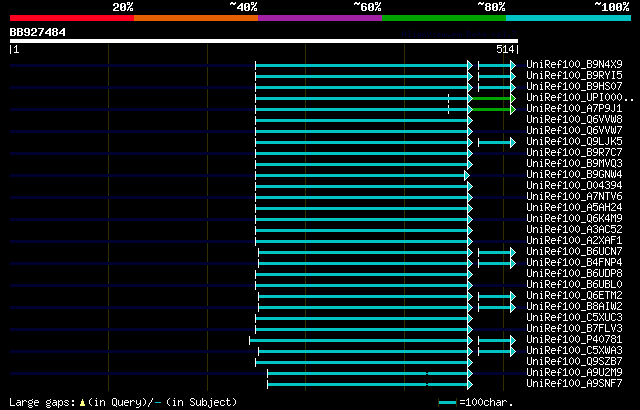Click the 514 query length marker
This screenshot has height=410, width=640.
click(x=505, y=49)
